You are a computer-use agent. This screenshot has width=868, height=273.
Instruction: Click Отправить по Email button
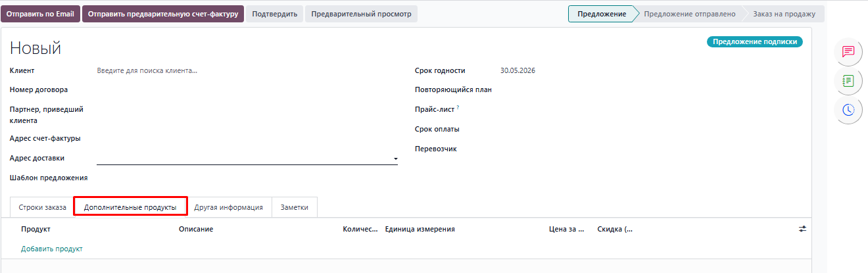pyautogui.click(x=40, y=14)
